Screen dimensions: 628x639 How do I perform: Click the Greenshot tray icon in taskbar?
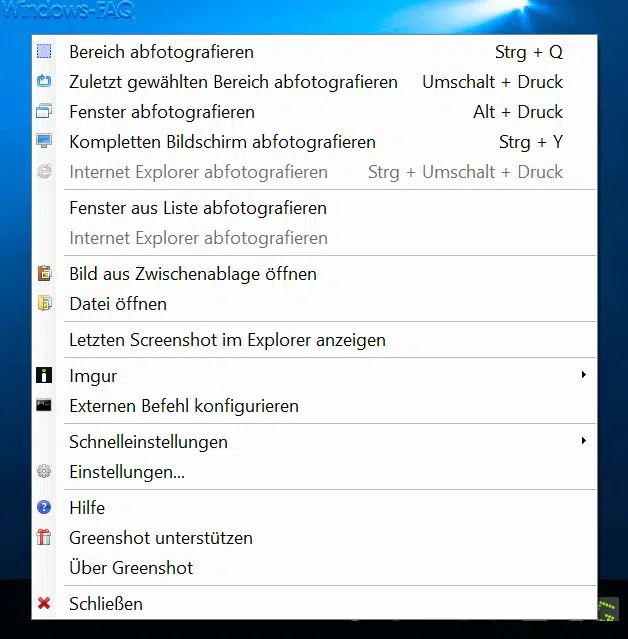[608, 610]
